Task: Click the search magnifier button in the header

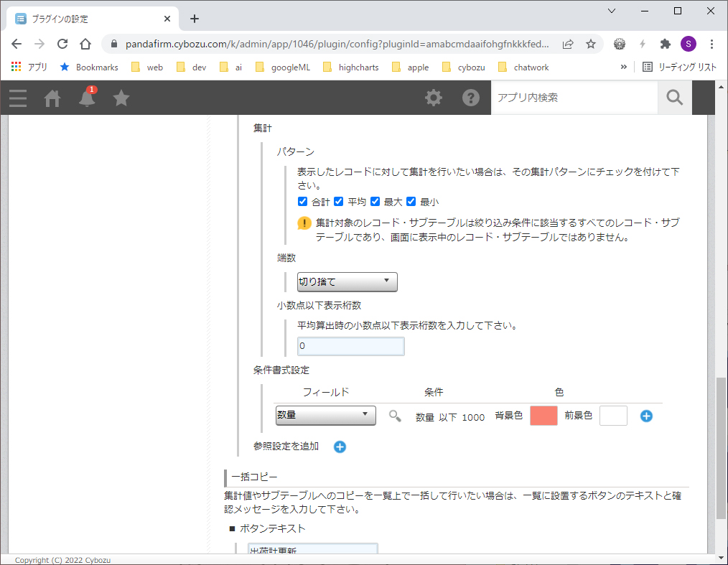Action: pos(674,98)
